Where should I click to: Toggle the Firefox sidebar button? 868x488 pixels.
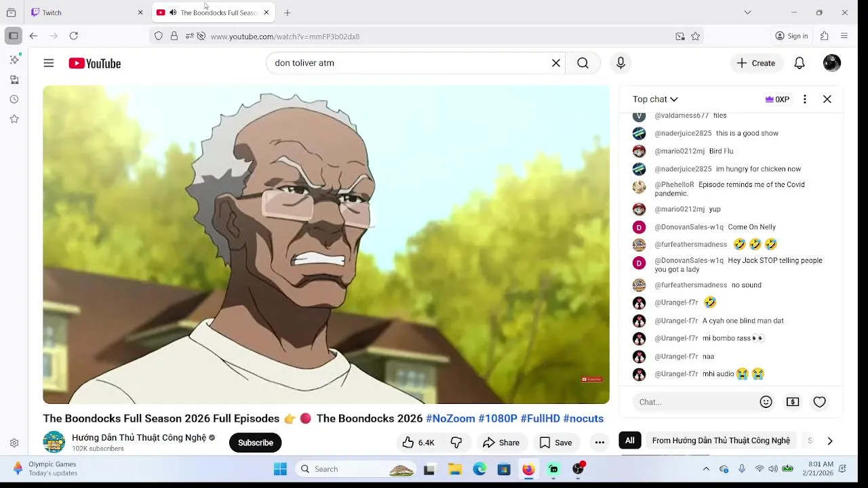click(x=13, y=36)
